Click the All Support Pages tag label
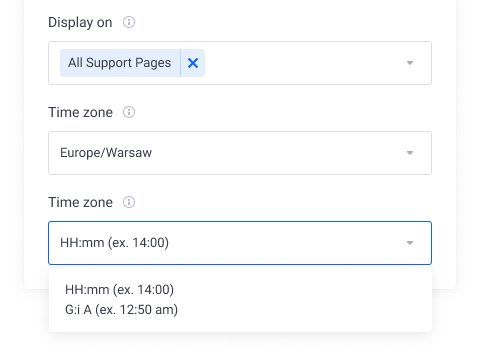This screenshot has width=480, height=360. (x=120, y=63)
